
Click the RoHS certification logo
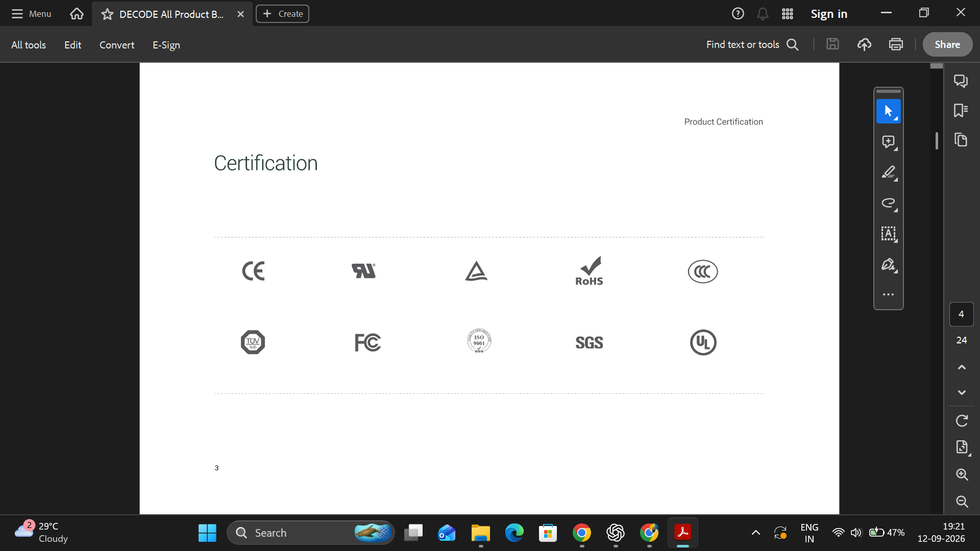(x=590, y=271)
